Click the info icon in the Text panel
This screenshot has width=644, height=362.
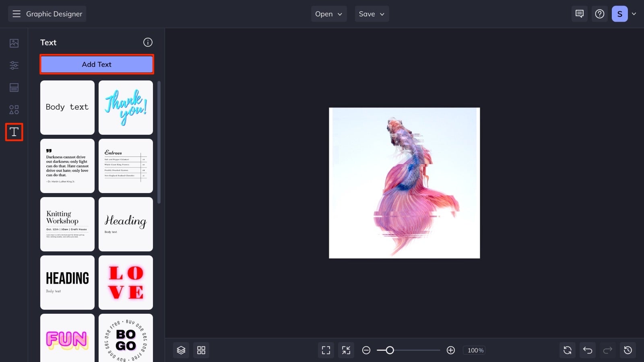point(148,42)
